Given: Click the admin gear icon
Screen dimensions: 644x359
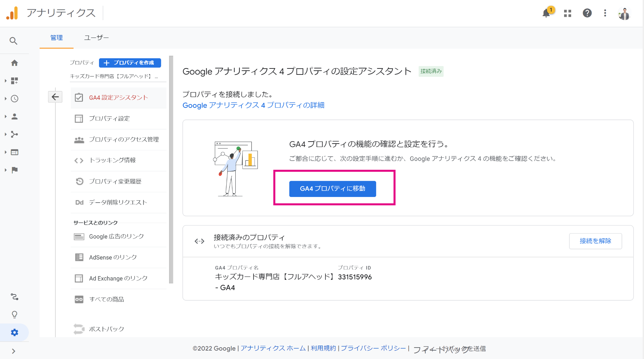Looking at the screenshot, I should pos(14,332).
